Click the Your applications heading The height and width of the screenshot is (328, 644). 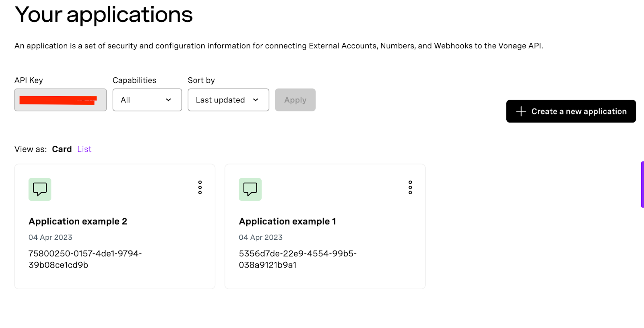point(104,15)
